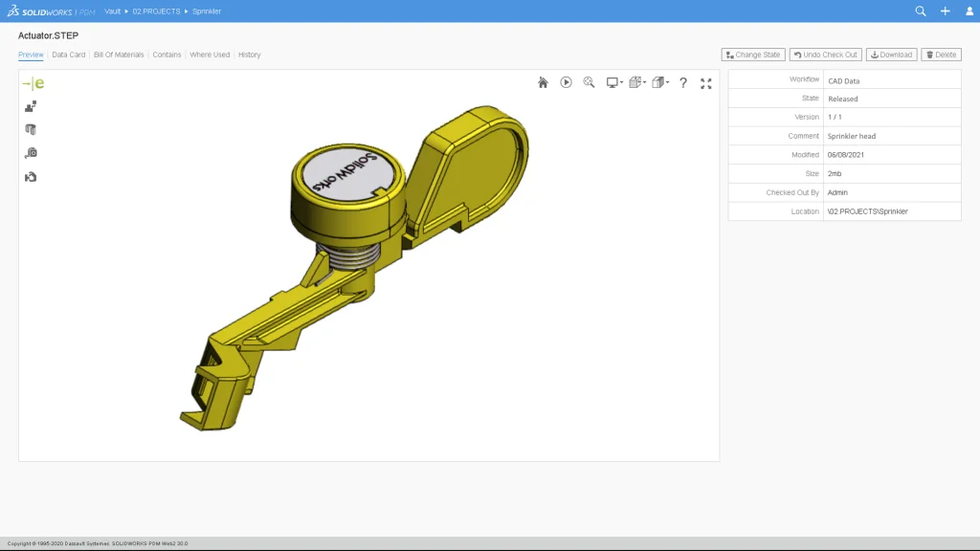Switch to the Data Card tab

tap(69, 55)
